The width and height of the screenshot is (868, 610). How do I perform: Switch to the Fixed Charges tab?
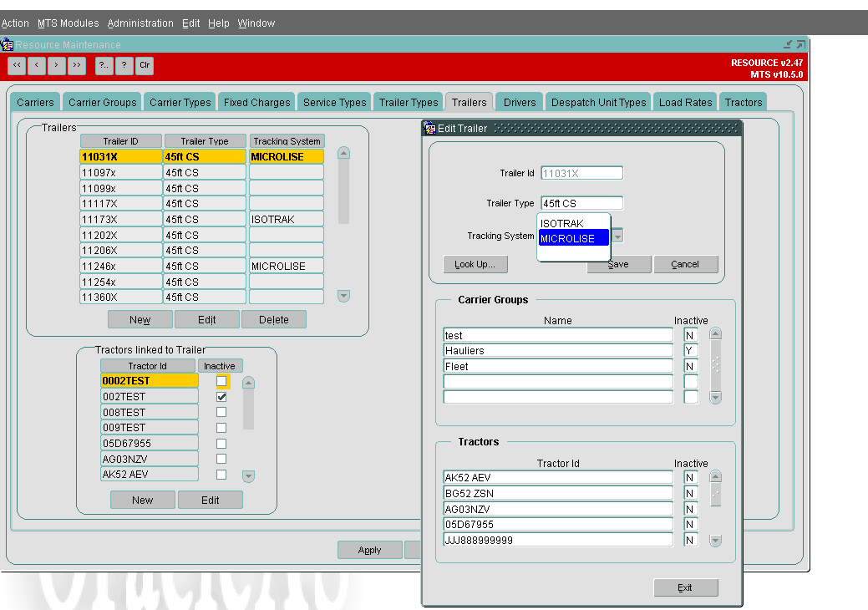[256, 103]
